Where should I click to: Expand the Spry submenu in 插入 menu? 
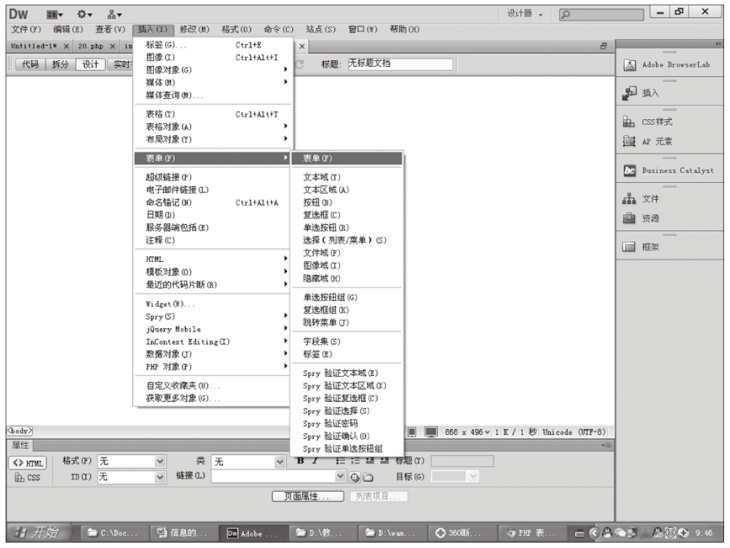pyautogui.click(x=213, y=317)
